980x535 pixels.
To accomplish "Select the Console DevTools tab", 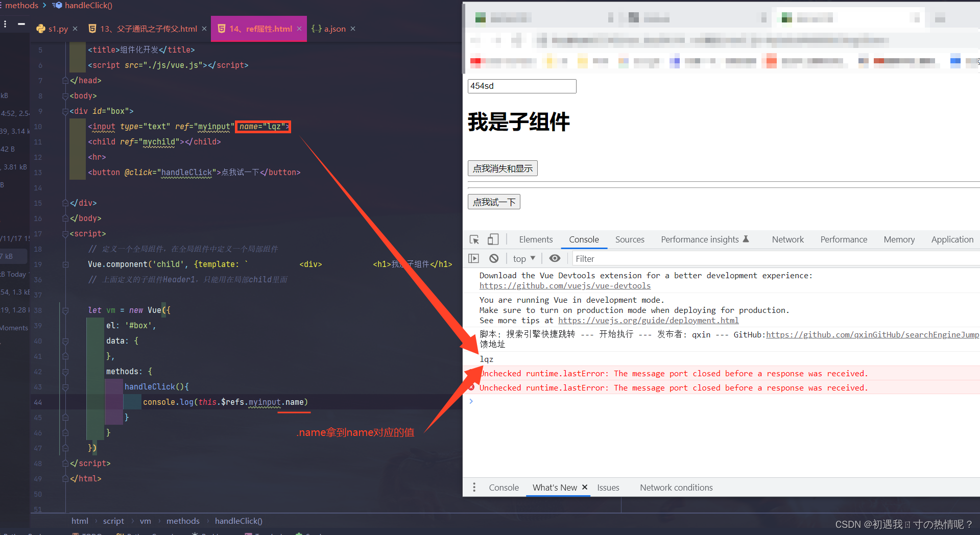I will coord(584,239).
